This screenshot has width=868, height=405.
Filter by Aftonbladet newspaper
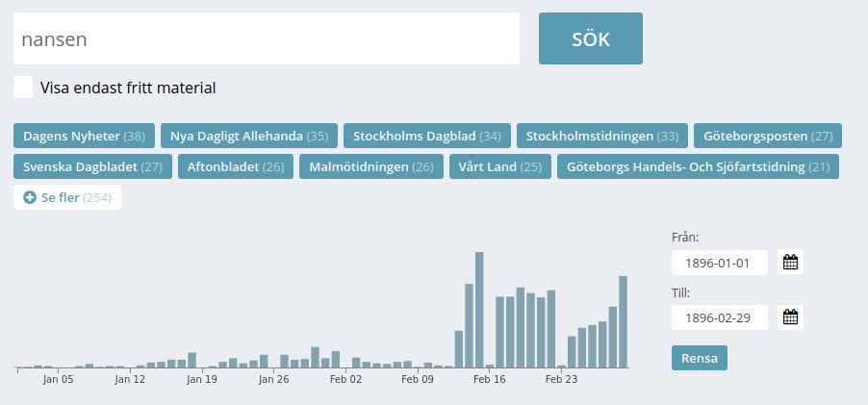coord(234,166)
